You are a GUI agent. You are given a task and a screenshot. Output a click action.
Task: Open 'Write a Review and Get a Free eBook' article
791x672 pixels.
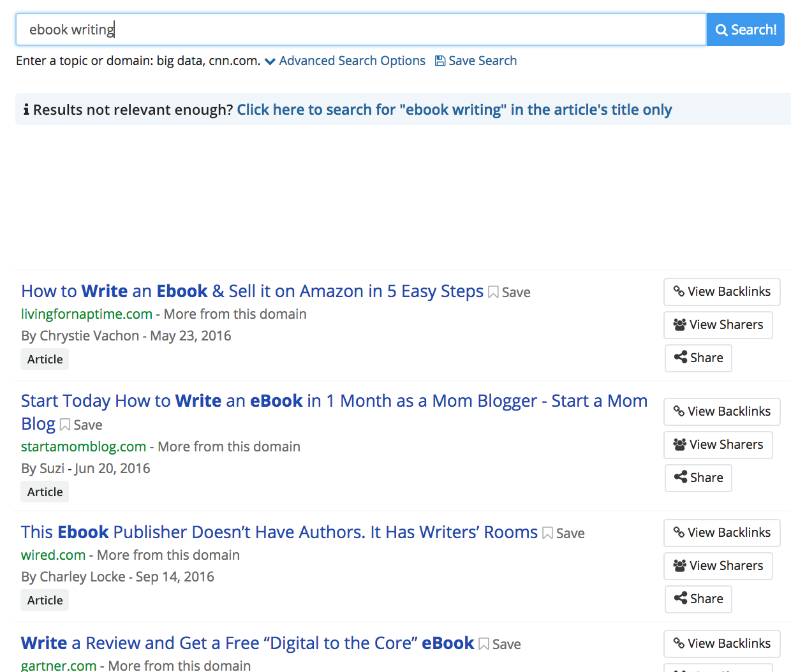pos(248,643)
